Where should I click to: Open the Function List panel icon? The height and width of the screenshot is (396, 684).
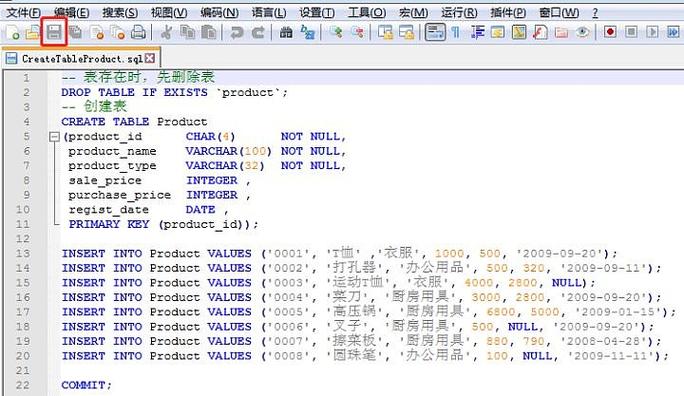[x=540, y=32]
